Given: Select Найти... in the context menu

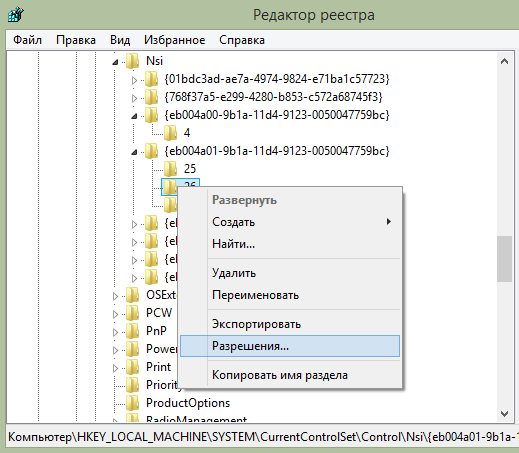Looking at the screenshot, I should tap(290, 244).
